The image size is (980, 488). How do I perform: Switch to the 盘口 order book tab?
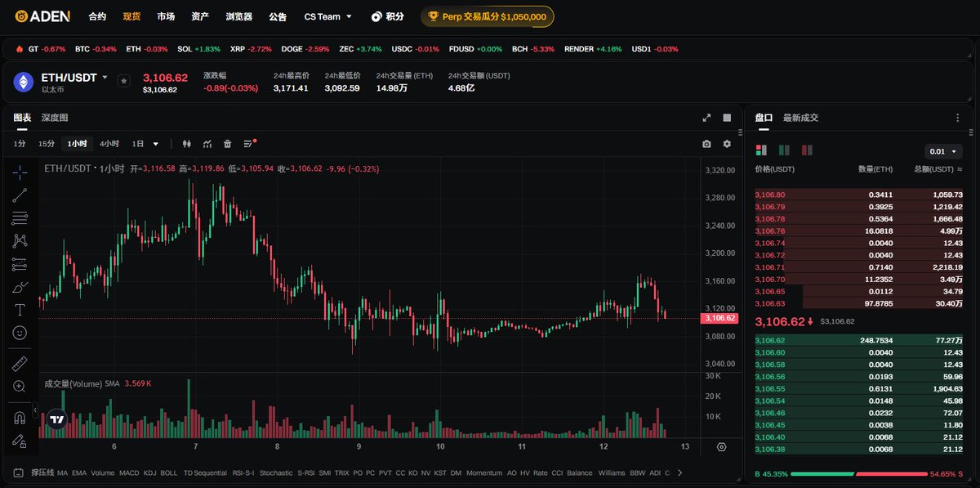[764, 118]
